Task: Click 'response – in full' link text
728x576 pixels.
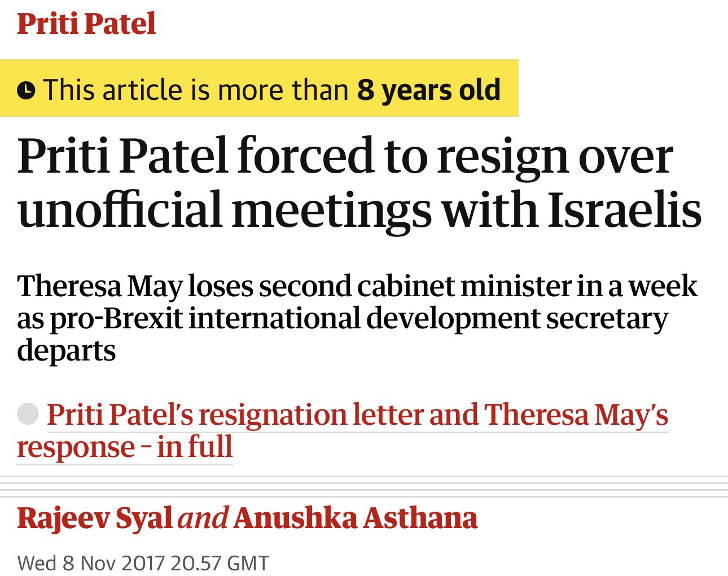Action: (125, 447)
